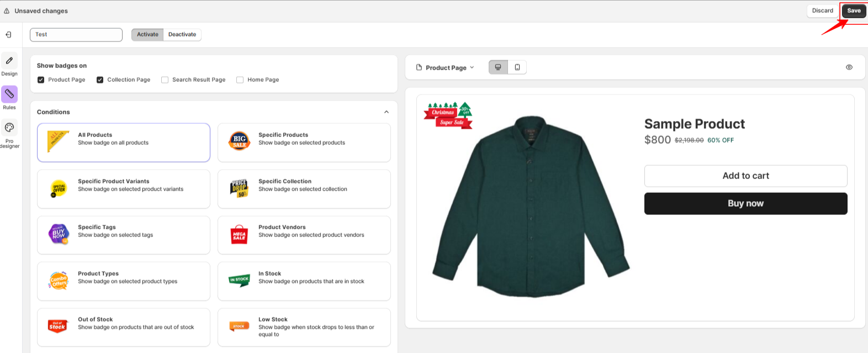Image resolution: width=868 pixels, height=353 pixels.
Task: Toggle the preview eye icon
Action: [849, 67]
